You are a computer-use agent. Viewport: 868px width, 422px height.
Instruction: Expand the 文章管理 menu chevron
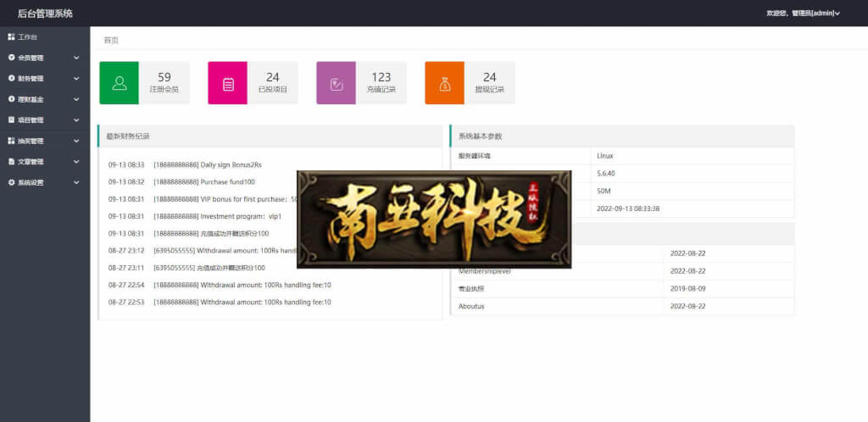[76, 162]
